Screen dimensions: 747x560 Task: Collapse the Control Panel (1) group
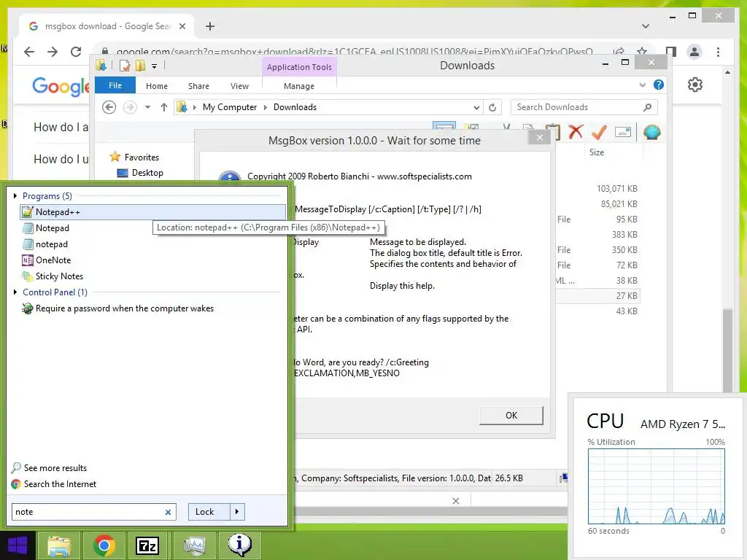click(x=15, y=292)
